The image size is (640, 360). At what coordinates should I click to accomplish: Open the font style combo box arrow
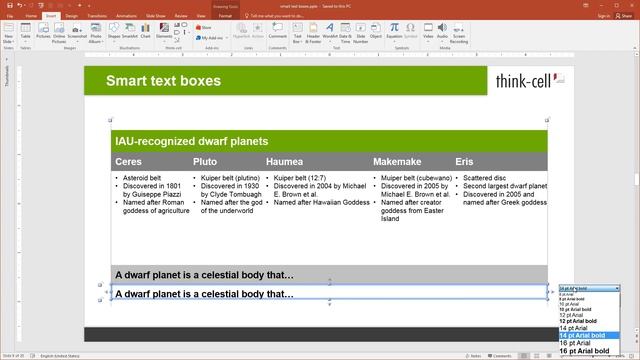(617, 289)
